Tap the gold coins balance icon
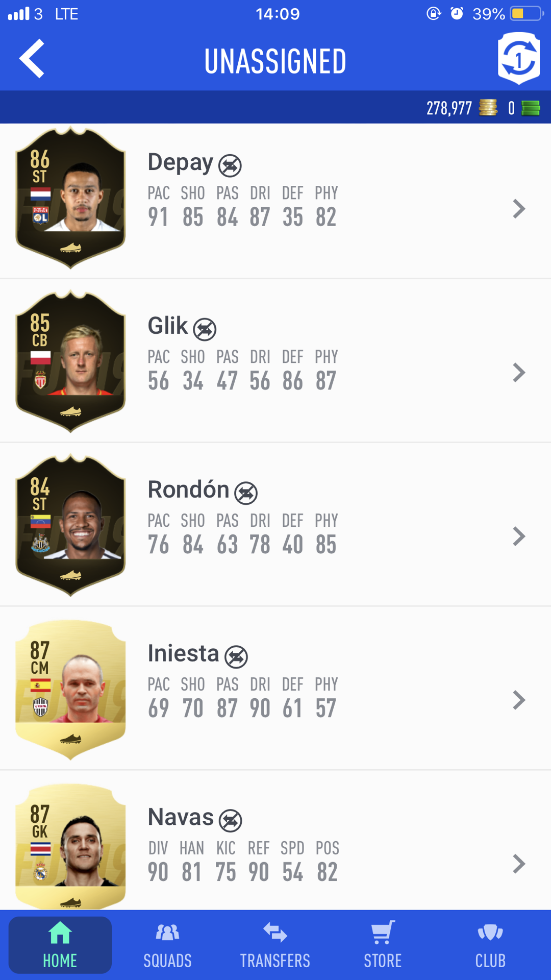The image size is (551, 980). (488, 108)
